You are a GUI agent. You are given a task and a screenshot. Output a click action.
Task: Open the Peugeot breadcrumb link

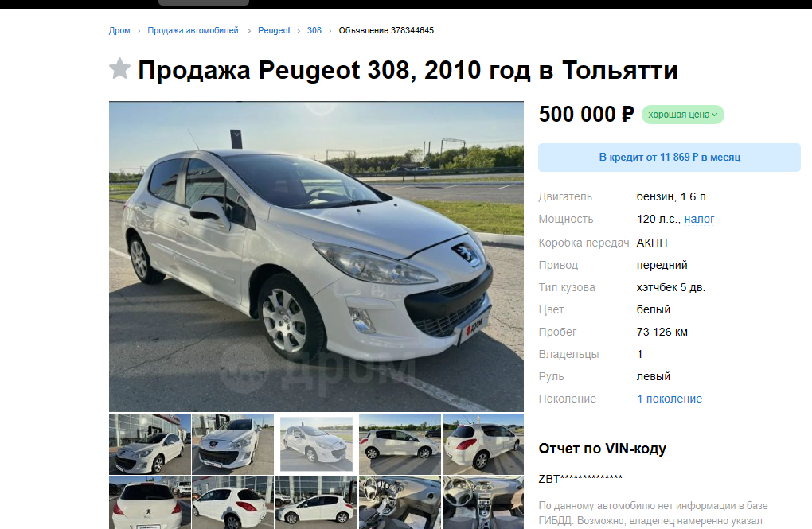(x=274, y=30)
